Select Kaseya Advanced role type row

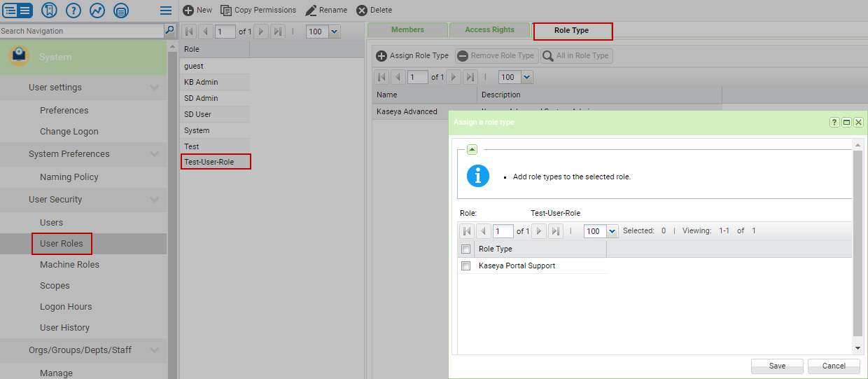click(412, 111)
